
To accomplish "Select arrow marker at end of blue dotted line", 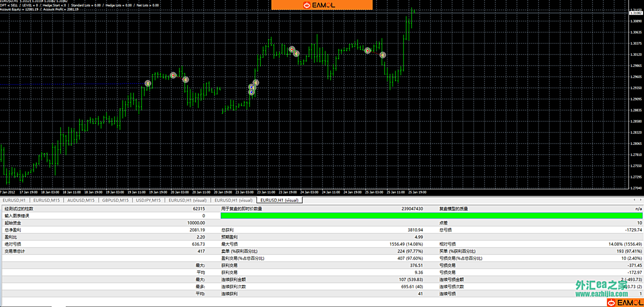I will click(148, 83).
